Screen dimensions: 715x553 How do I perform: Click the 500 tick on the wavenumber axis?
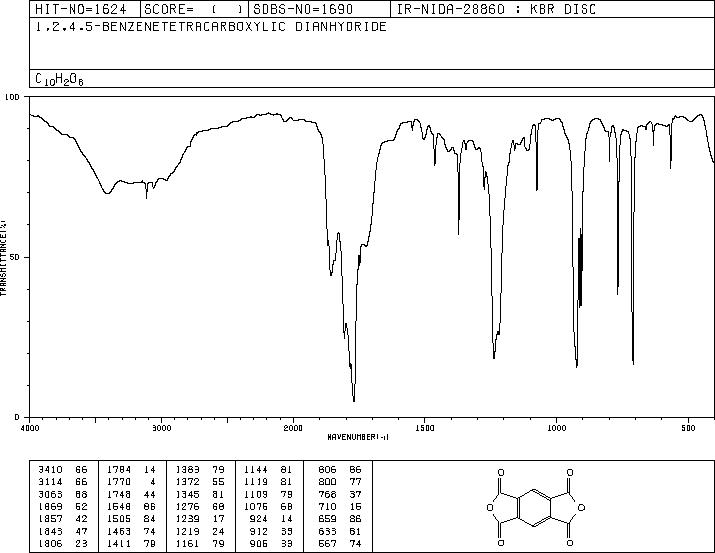(688, 428)
